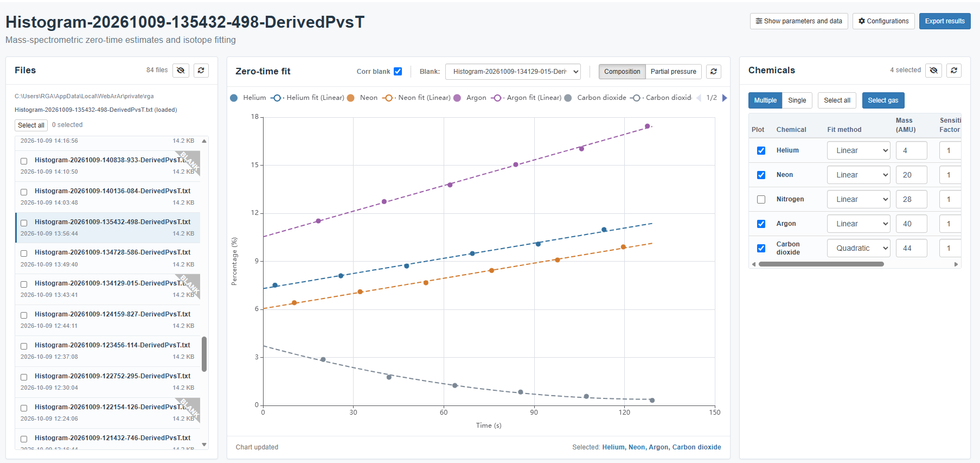Refresh the Files list
The height and width of the screenshot is (463, 980).
(x=201, y=71)
